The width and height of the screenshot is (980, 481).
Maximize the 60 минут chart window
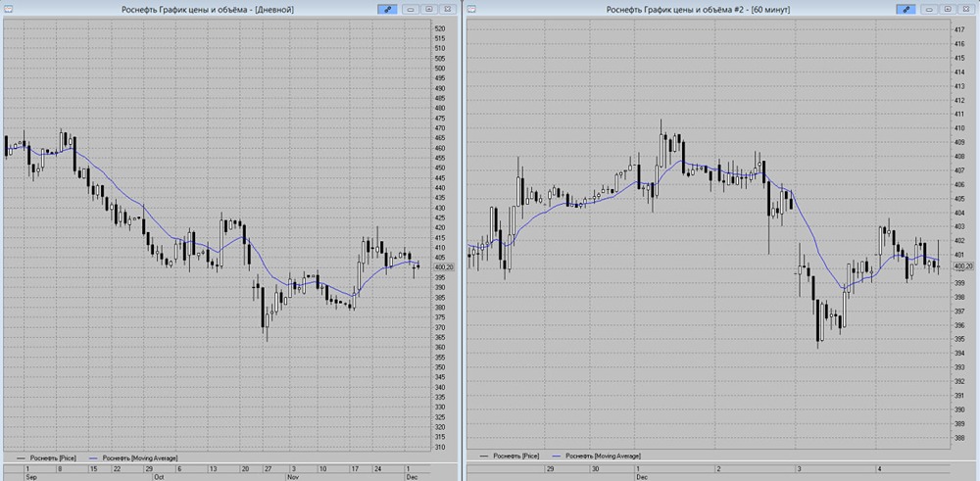(948, 10)
